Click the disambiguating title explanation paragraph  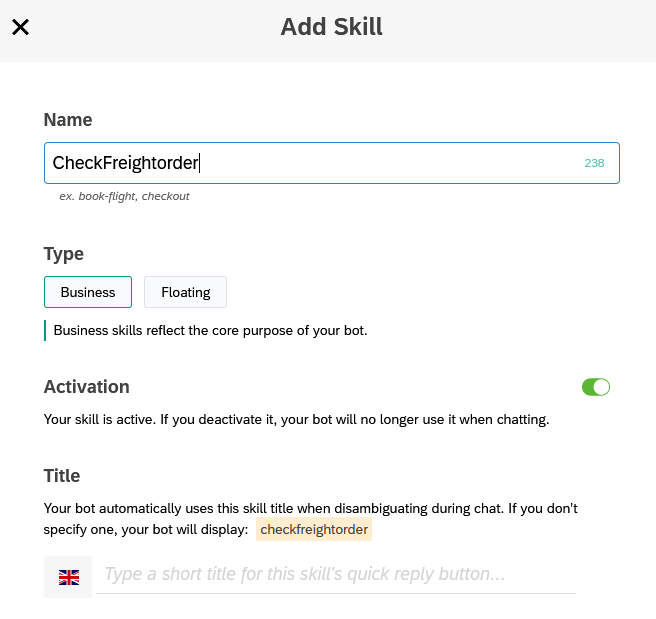pos(310,519)
